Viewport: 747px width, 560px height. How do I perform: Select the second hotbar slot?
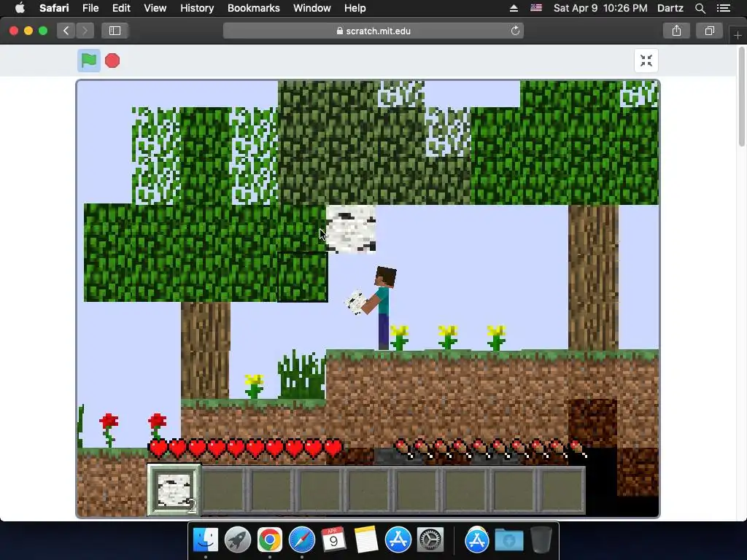[223, 491]
